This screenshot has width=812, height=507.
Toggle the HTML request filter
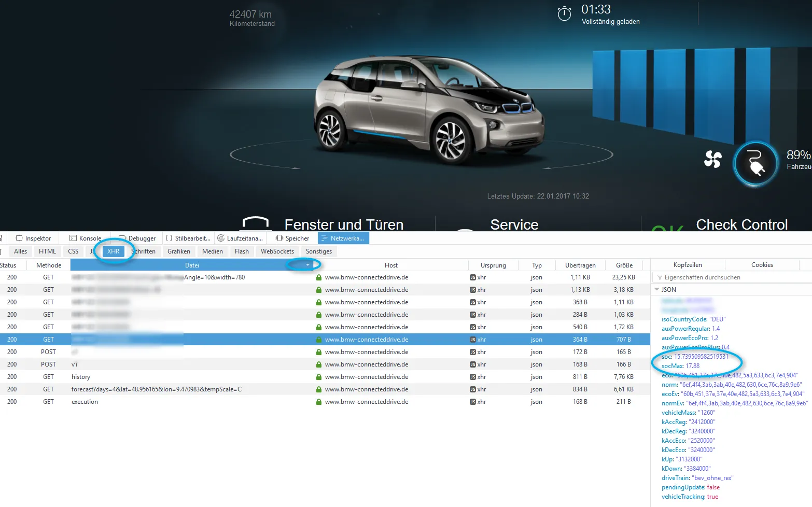47,251
